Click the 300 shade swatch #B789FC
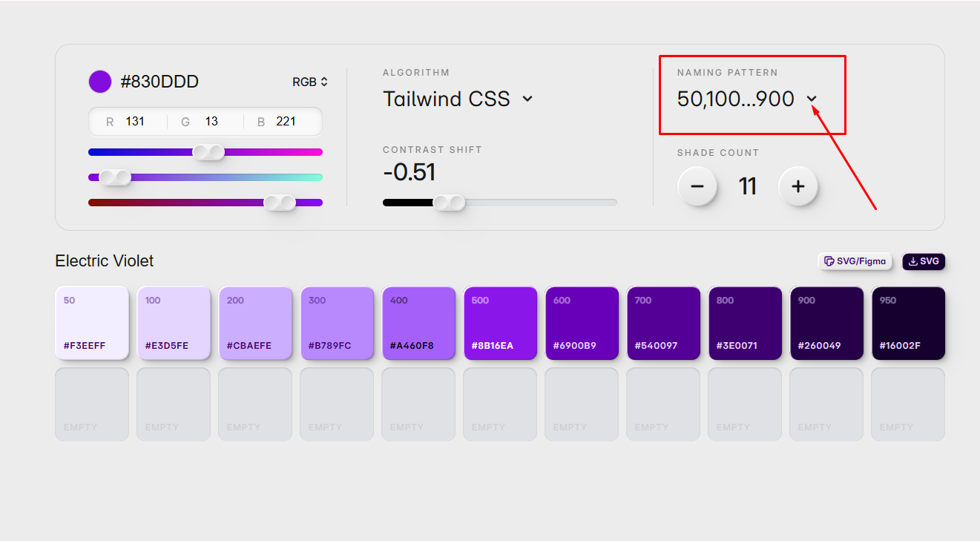 click(x=337, y=323)
